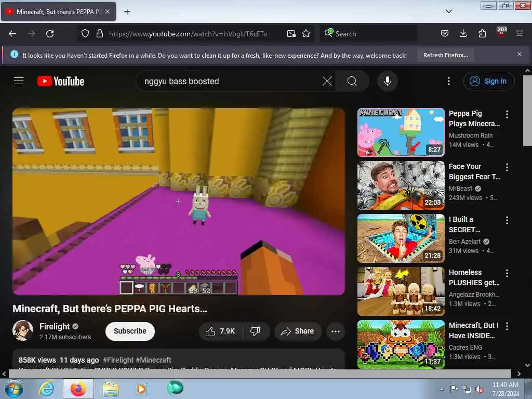
Task: Launch Internet Explorer from the taskbar
Action: pyautogui.click(x=46, y=389)
